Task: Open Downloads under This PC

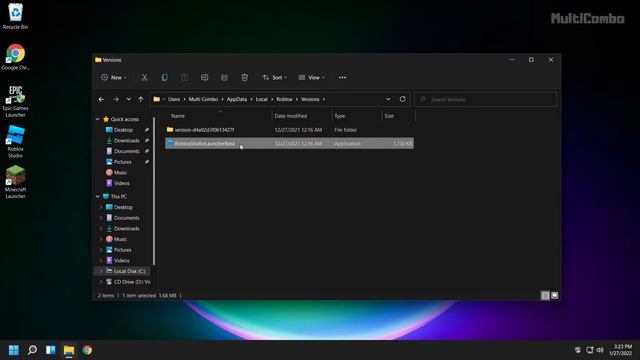Action: 126,229
